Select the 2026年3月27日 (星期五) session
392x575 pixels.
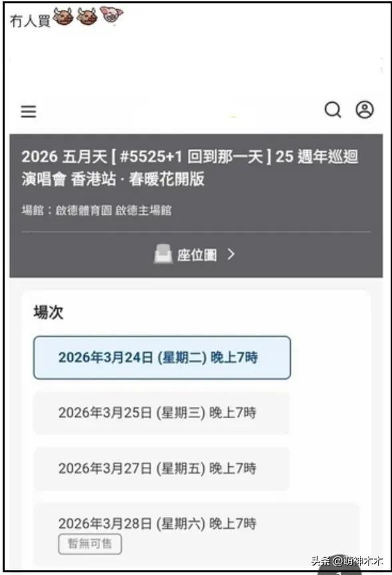[161, 469]
